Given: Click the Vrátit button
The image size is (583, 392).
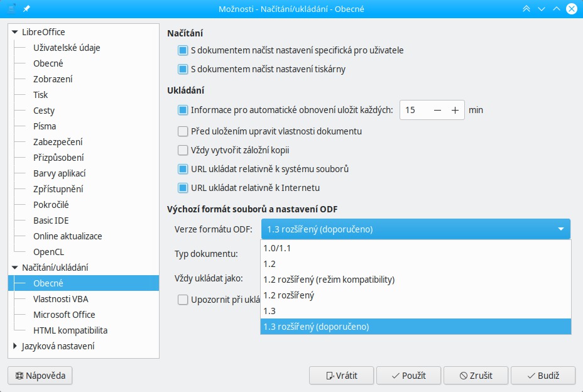Looking at the screenshot, I should (x=341, y=376).
